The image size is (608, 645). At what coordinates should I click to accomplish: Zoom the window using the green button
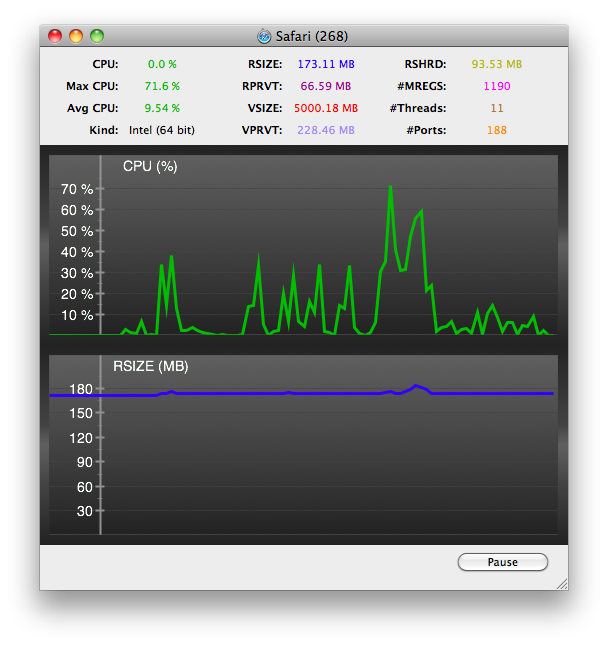(97, 36)
